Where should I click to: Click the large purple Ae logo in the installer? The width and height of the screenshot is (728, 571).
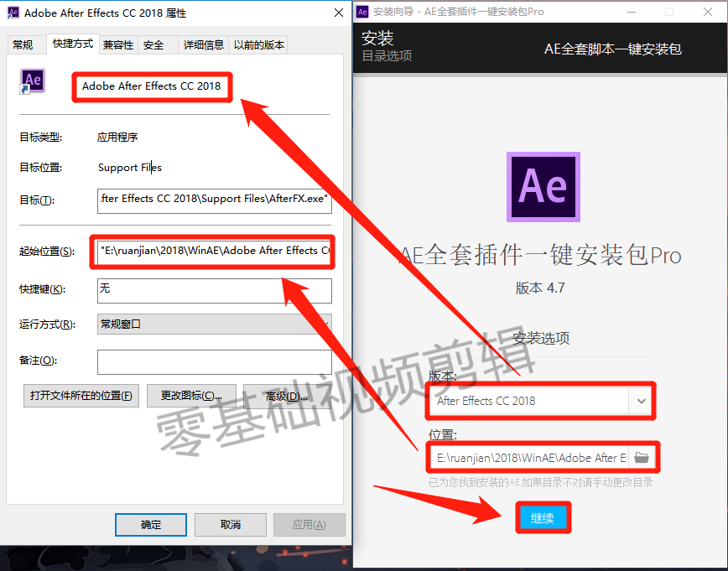543,187
